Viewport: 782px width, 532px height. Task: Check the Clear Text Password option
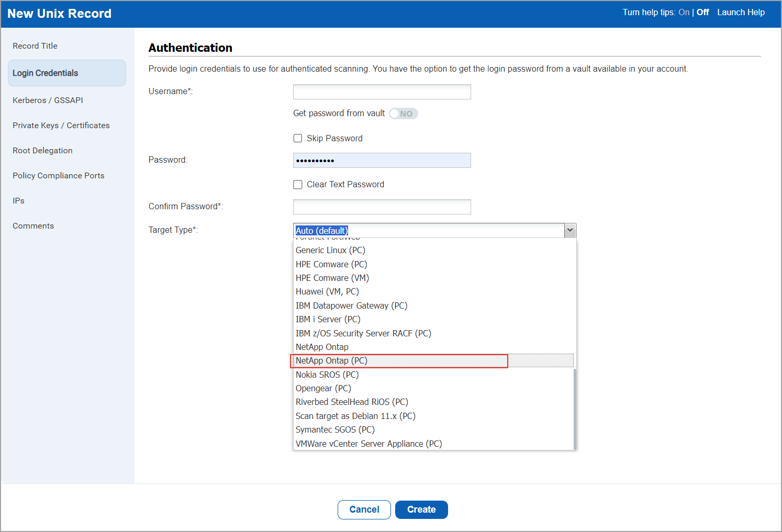[x=298, y=184]
